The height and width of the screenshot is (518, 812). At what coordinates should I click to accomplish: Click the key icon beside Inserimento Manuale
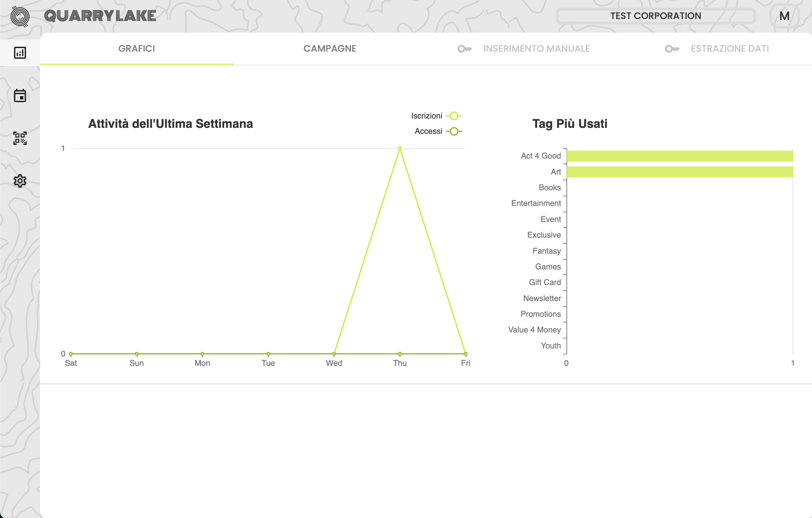click(x=464, y=49)
